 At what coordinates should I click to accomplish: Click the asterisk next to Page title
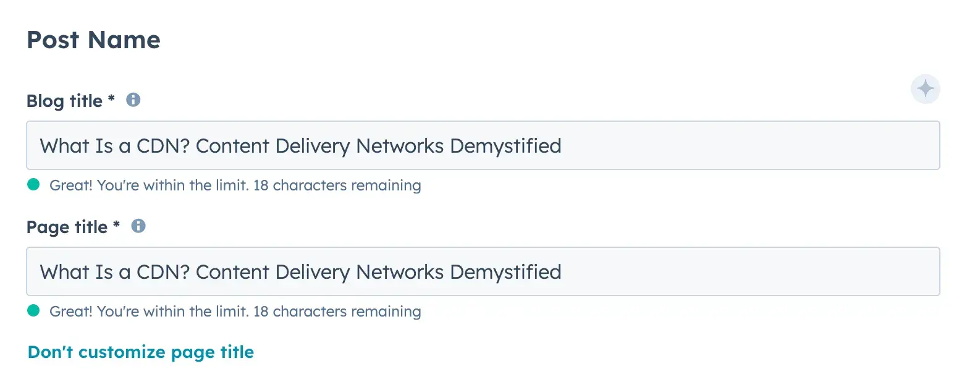pyautogui.click(x=116, y=225)
